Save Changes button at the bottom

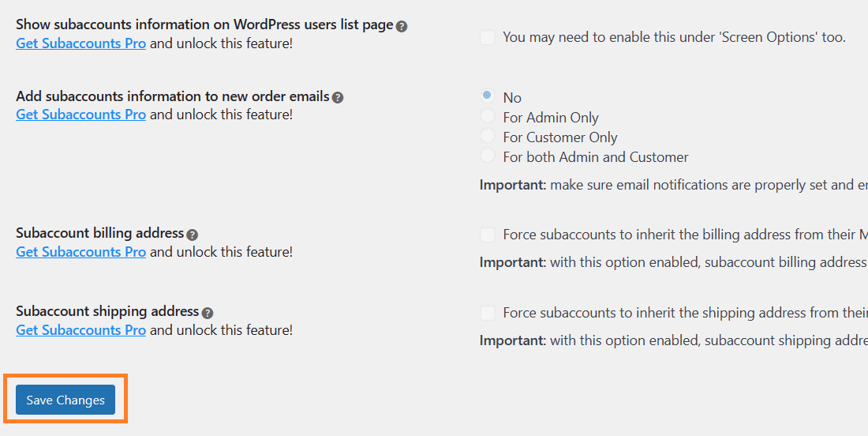[65, 400]
